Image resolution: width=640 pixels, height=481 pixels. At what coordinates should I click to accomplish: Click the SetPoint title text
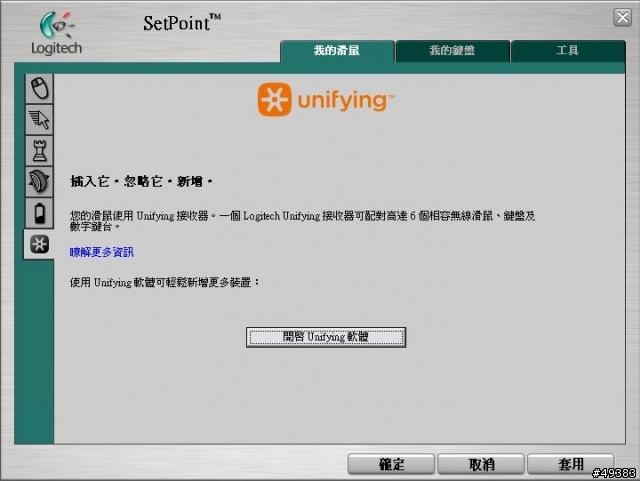182,23
